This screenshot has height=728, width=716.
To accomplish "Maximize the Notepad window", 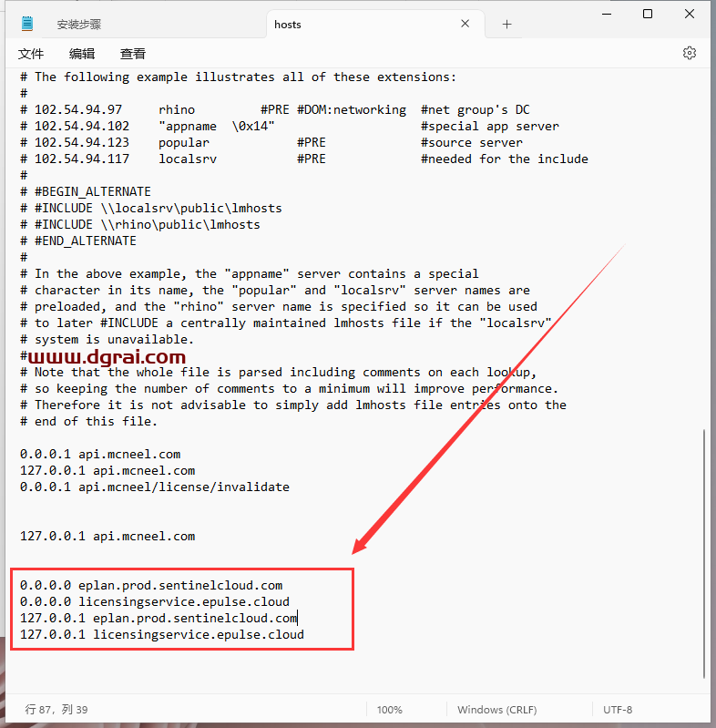I will pyautogui.click(x=648, y=14).
